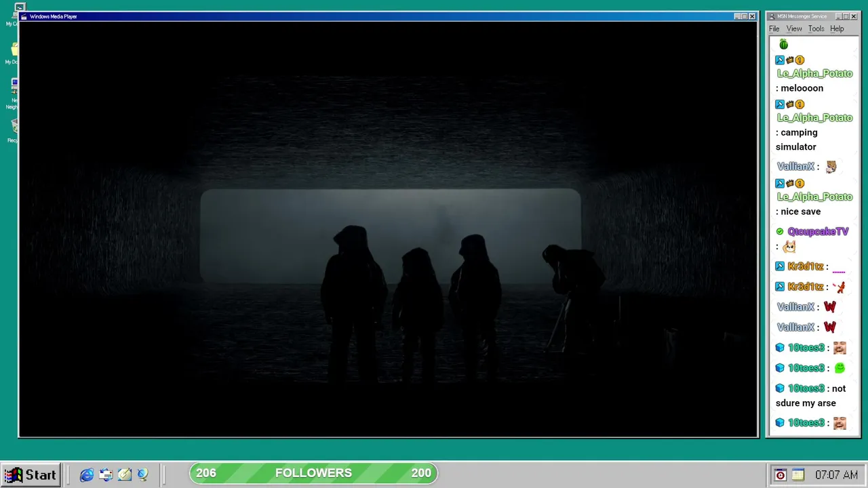Click the moderator badge above 'melooon'
Screen dimensions: 868x488
pyautogui.click(x=780, y=60)
